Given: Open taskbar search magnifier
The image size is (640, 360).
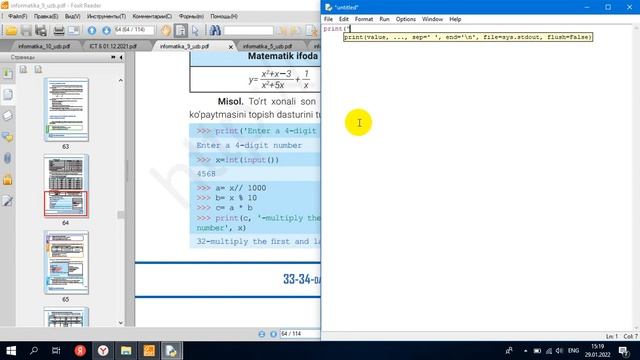Looking at the screenshot, I should pyautogui.click(x=34, y=351).
